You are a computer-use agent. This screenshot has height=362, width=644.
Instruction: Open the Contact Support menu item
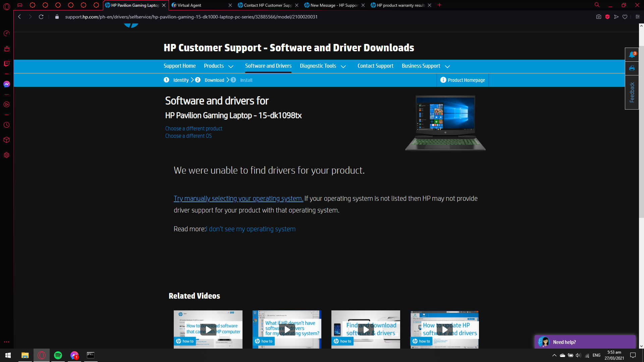pyautogui.click(x=375, y=66)
